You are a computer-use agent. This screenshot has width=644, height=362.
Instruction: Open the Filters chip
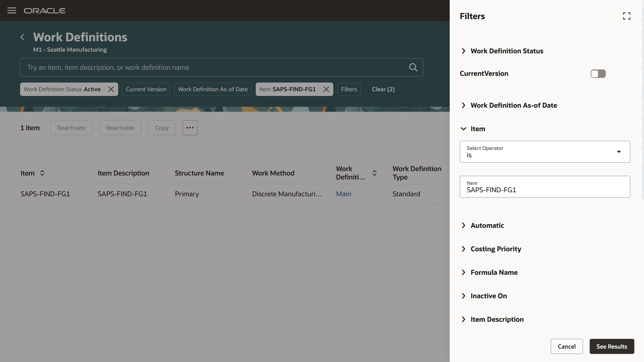click(x=349, y=89)
